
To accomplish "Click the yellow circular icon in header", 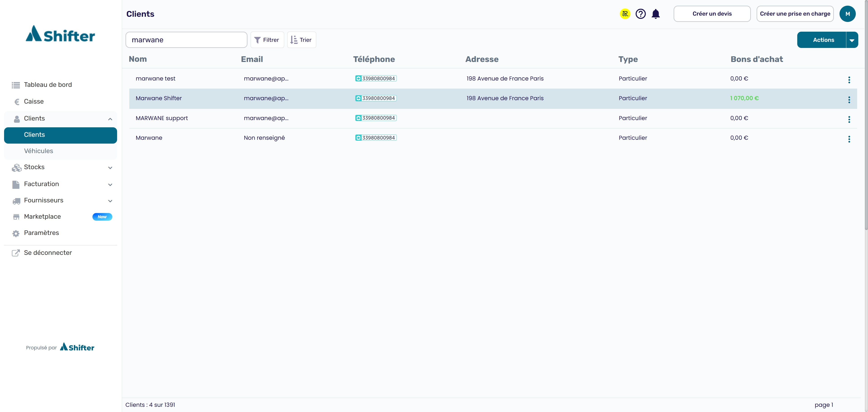I will [625, 14].
